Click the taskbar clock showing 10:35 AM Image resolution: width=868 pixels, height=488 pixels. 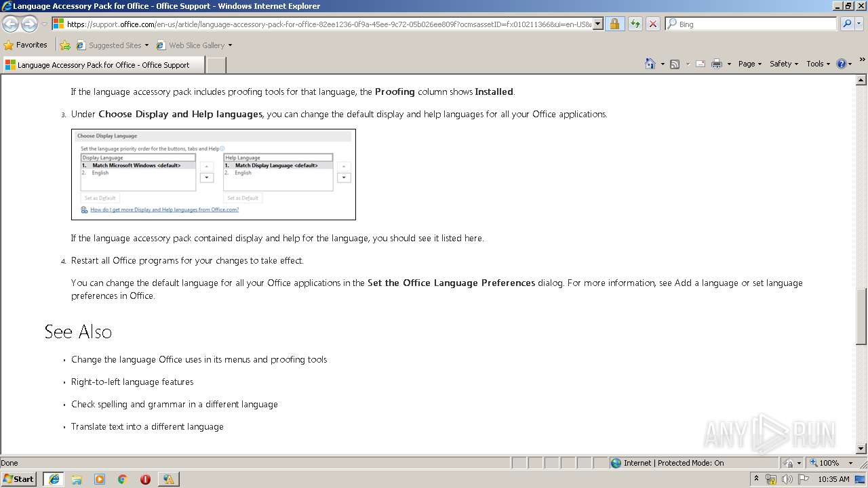coord(833,479)
